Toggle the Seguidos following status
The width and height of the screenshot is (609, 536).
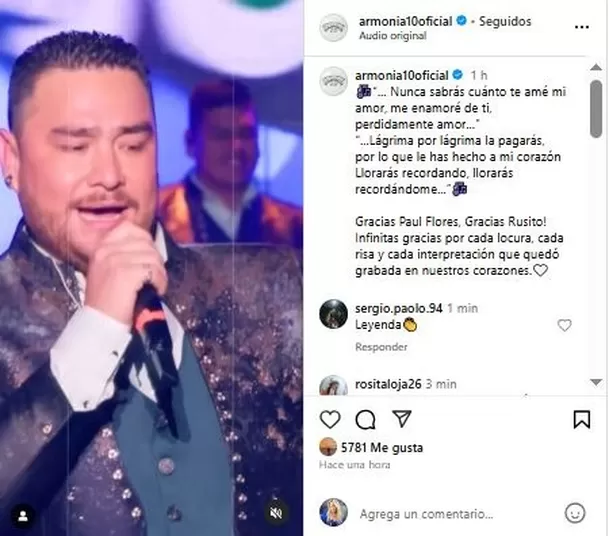click(505, 21)
